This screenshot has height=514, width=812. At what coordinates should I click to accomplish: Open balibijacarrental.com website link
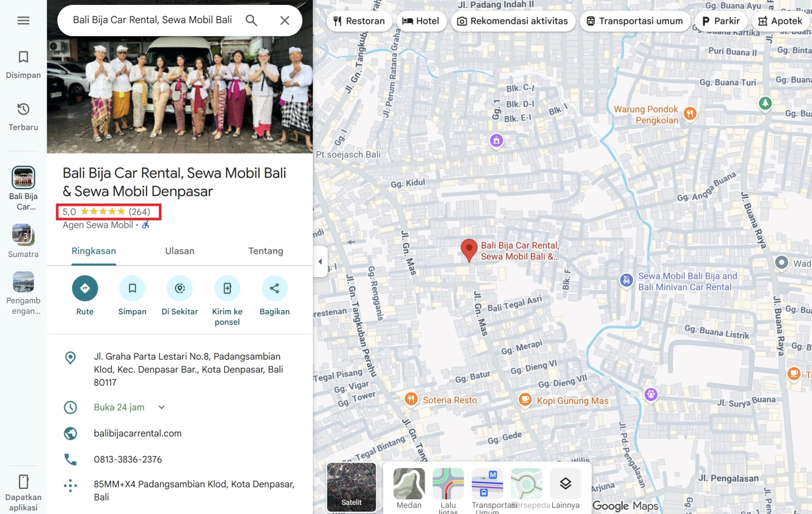pyautogui.click(x=137, y=433)
